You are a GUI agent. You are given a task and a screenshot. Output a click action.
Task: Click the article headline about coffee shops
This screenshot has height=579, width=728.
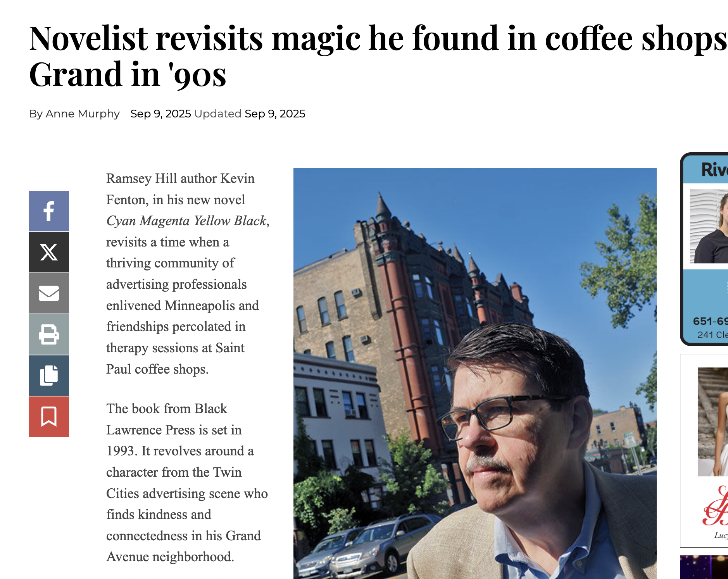point(378,56)
